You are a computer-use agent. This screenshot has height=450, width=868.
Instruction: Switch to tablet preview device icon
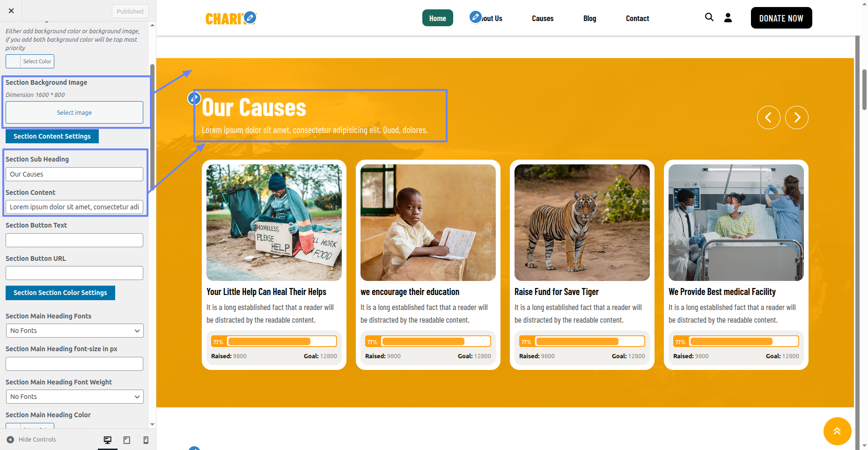coord(126,440)
